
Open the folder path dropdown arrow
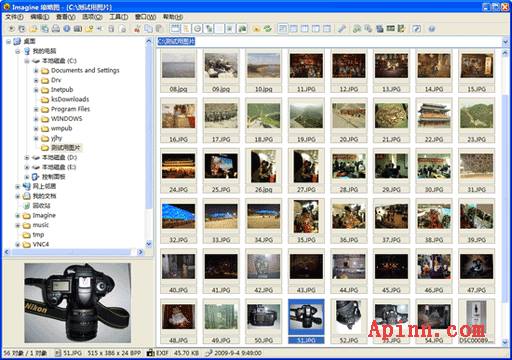(x=505, y=42)
